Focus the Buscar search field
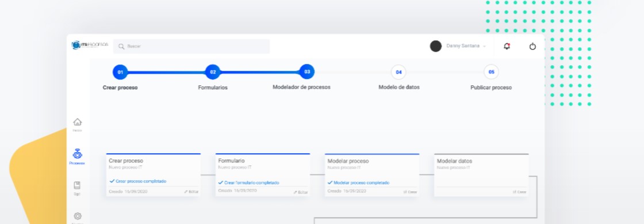 pyautogui.click(x=191, y=47)
